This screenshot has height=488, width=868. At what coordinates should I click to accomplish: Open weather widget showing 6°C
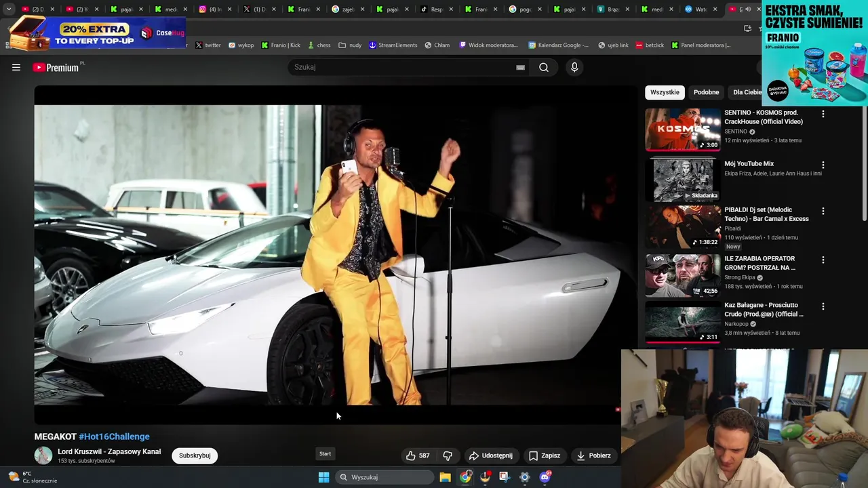tap(33, 477)
